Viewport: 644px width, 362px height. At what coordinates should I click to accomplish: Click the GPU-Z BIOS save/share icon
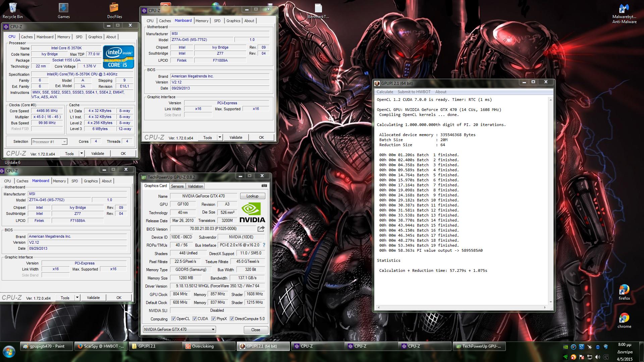[x=261, y=229]
